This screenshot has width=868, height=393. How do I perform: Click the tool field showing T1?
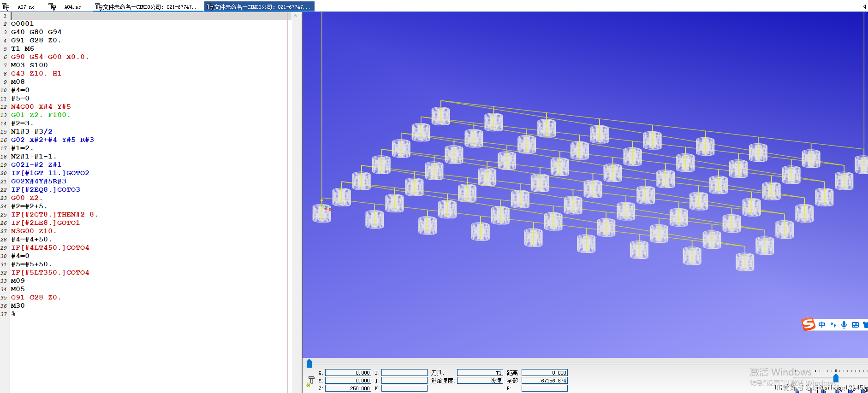pos(480,373)
